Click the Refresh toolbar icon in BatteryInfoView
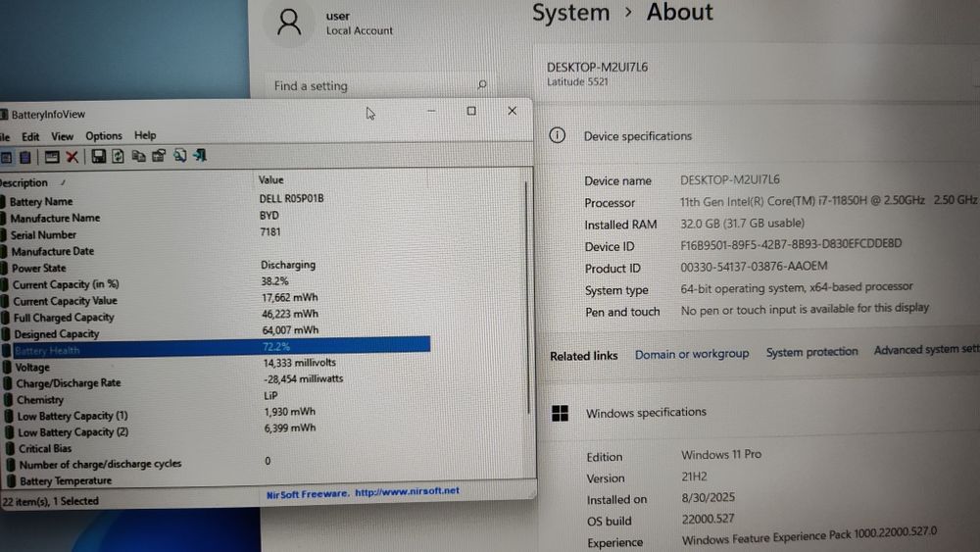 coord(119,156)
